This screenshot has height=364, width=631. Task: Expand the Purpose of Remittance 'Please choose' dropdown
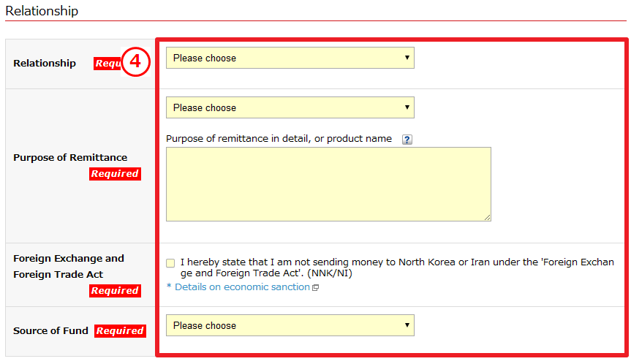(x=290, y=107)
